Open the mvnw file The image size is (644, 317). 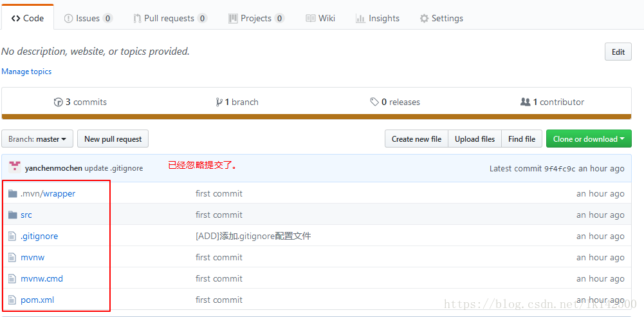[x=32, y=257]
